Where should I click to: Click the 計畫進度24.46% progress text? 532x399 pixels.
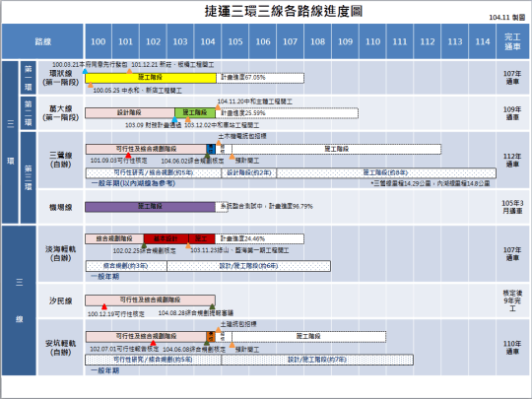242,238
